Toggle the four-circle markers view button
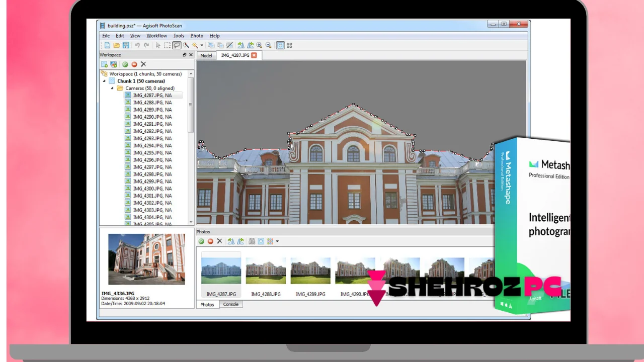 [289, 45]
